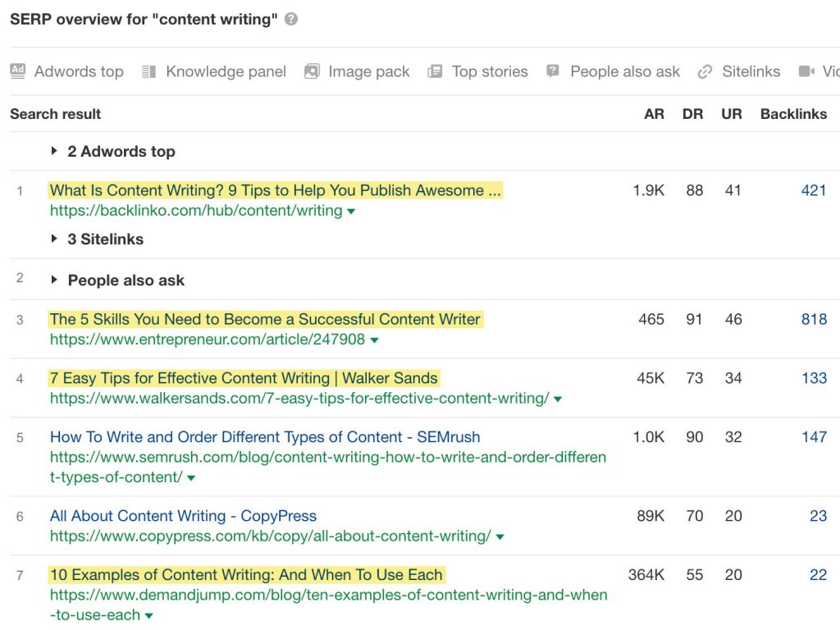840x630 pixels.
Task: Sort by the Backlinks column header
Action: 793,114
